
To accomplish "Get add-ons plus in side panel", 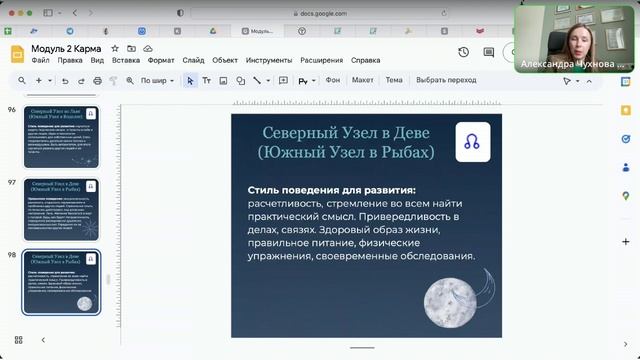I will click(625, 242).
